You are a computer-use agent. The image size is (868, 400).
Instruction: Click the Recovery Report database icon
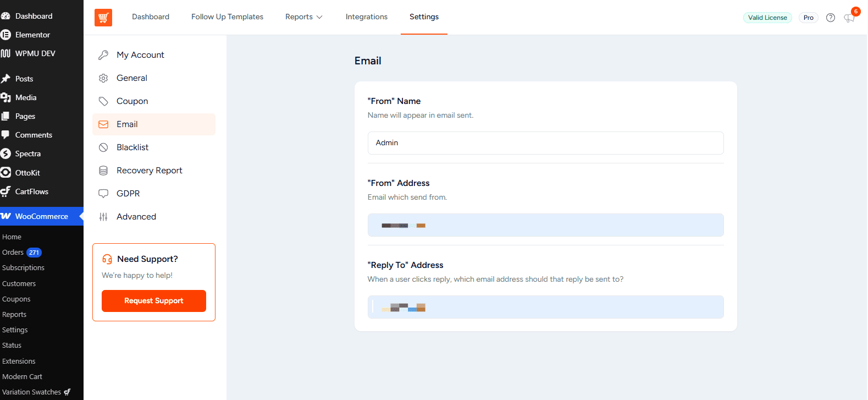(x=103, y=171)
